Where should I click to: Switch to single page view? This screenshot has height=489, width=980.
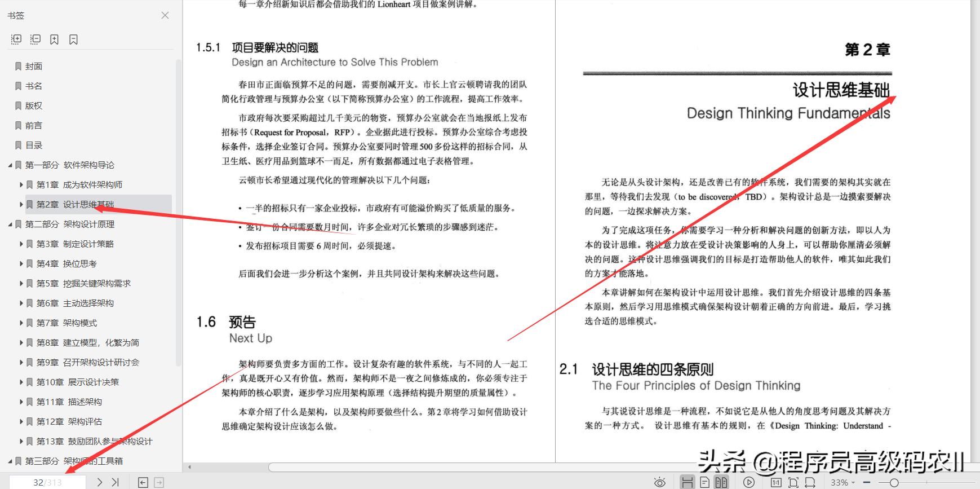tap(705, 482)
